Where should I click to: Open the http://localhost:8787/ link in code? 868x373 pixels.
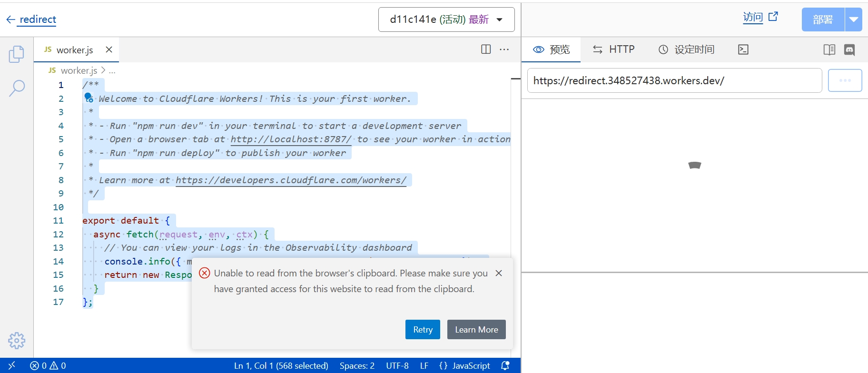tap(291, 139)
